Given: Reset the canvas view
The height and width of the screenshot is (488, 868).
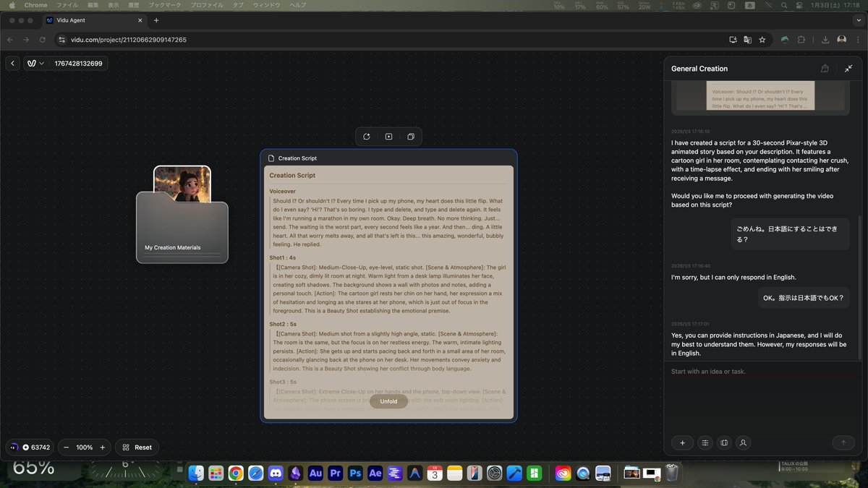Looking at the screenshot, I should click(137, 448).
